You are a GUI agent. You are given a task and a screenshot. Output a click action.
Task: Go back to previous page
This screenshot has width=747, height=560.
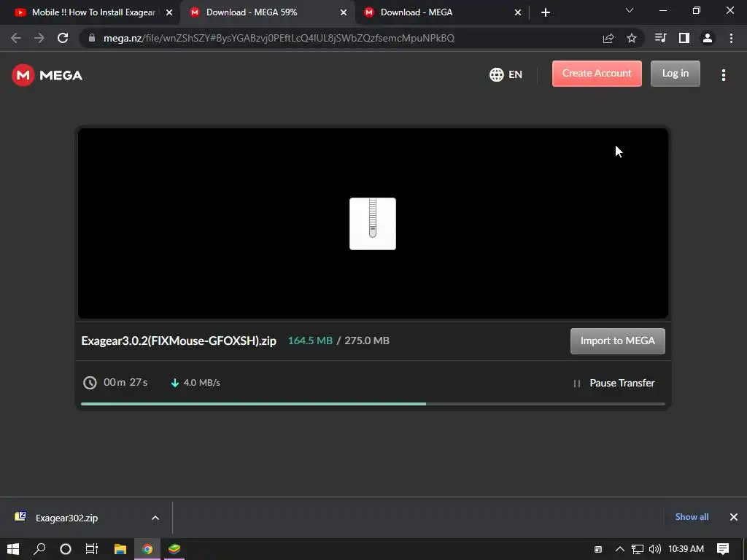point(16,38)
